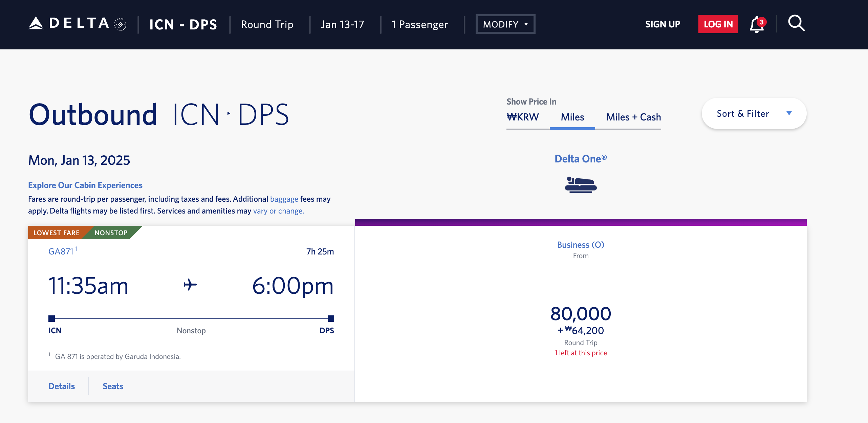Open the baggage fees link
The width and height of the screenshot is (868, 423).
tap(284, 199)
